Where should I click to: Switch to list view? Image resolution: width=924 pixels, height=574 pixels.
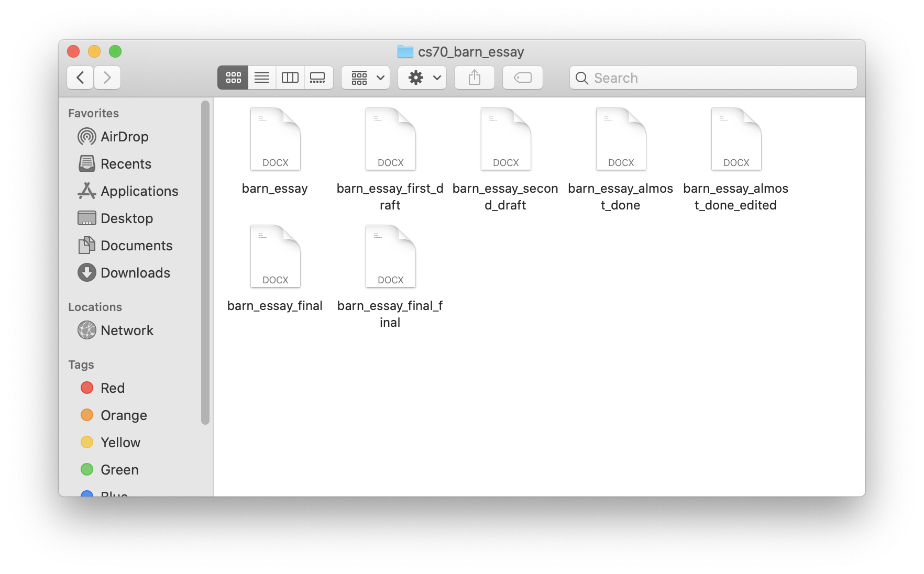point(261,77)
